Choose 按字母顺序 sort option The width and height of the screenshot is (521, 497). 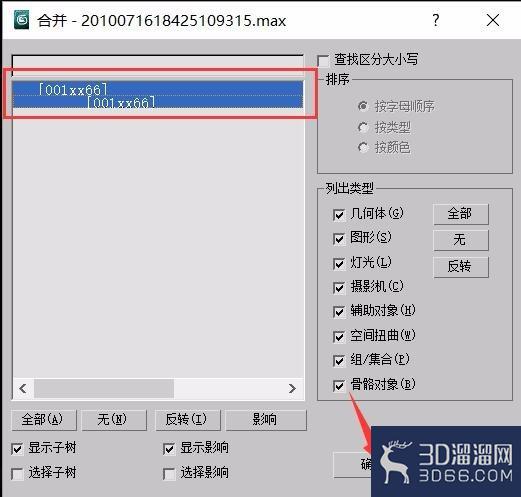point(363,106)
